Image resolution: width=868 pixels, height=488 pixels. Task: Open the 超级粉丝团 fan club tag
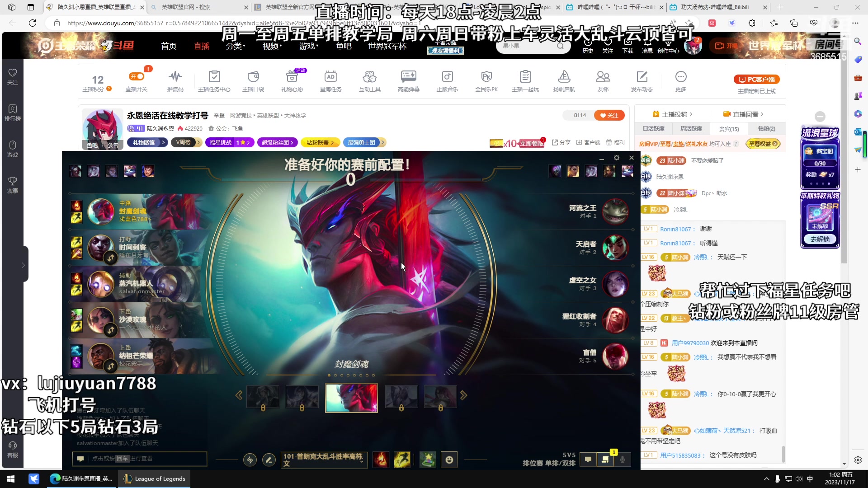tap(278, 142)
